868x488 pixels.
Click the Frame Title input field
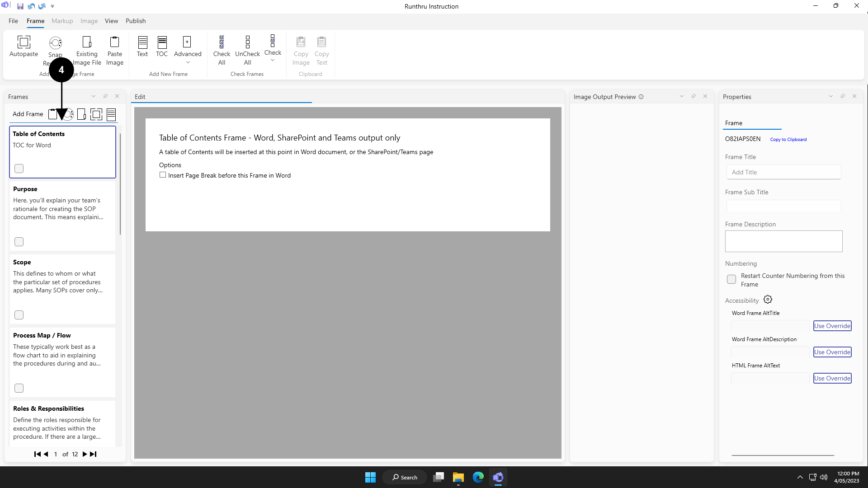pos(783,172)
